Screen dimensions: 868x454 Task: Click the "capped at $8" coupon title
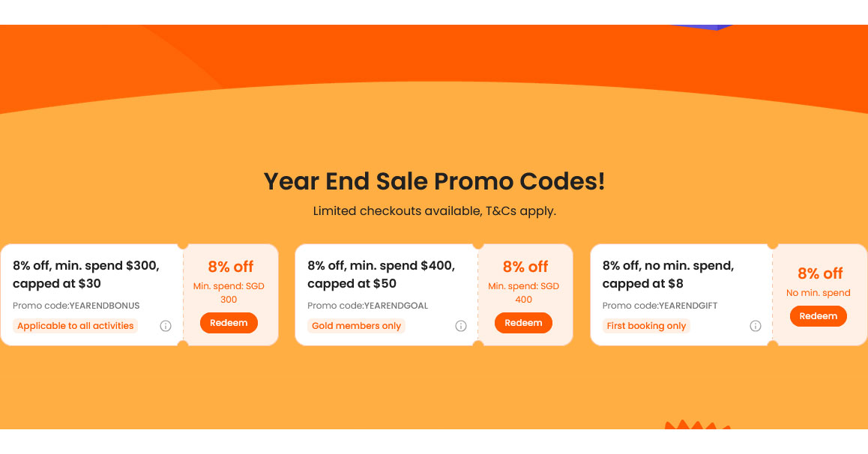pos(668,274)
